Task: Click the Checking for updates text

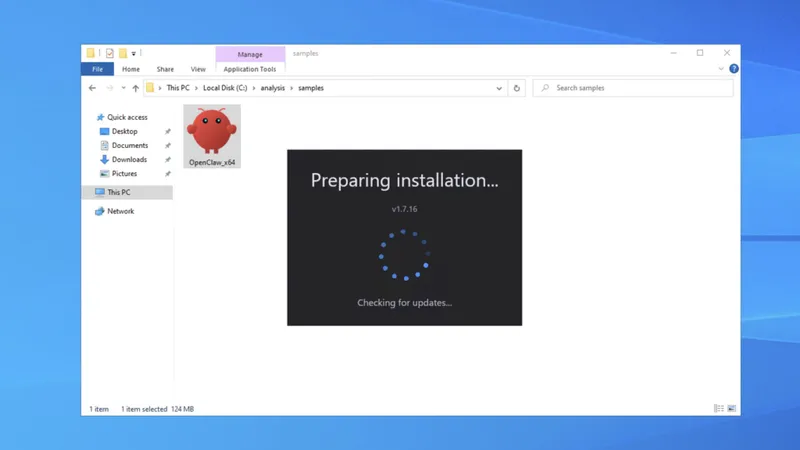Action: pyautogui.click(x=404, y=303)
